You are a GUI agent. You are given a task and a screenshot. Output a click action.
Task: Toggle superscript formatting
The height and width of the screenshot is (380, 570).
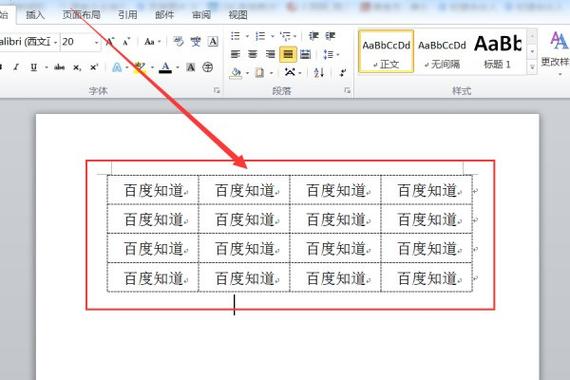94,67
